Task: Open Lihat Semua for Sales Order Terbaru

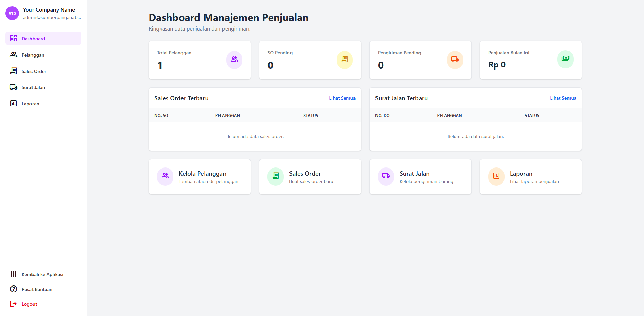Action: tap(342, 98)
